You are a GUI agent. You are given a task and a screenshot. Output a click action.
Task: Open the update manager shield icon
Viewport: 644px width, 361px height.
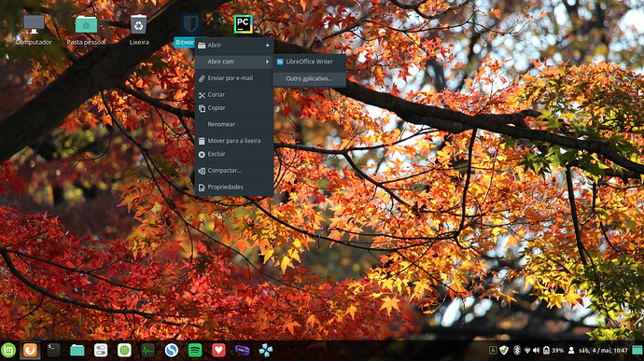coord(504,351)
